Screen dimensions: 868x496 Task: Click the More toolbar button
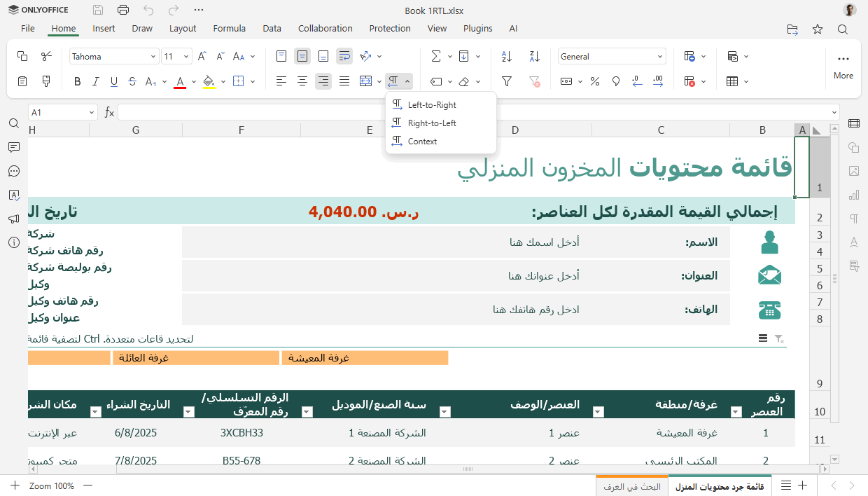[x=843, y=66]
